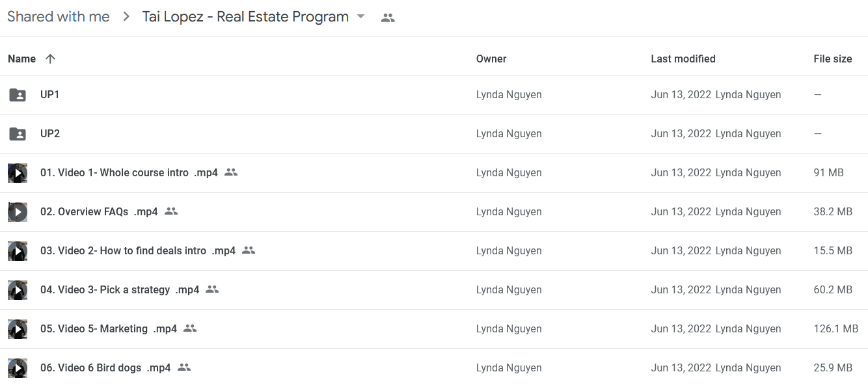Click the play icon for Overview FAQs video

(x=18, y=212)
